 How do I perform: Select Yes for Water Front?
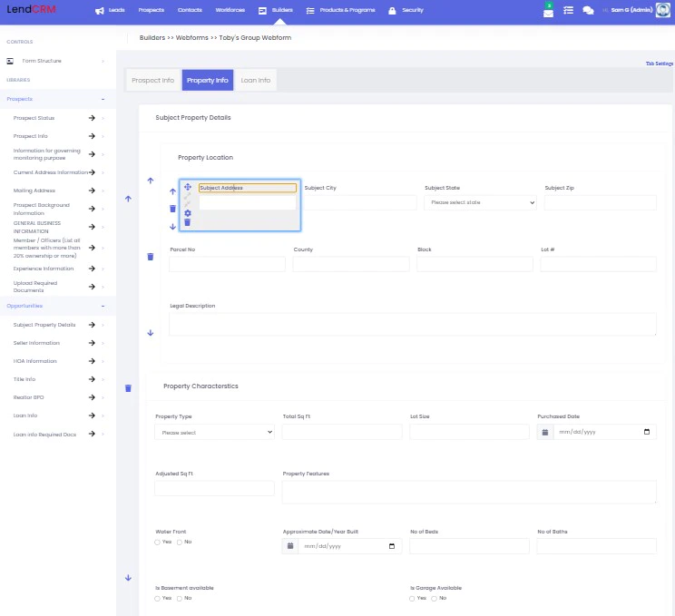(x=157, y=543)
